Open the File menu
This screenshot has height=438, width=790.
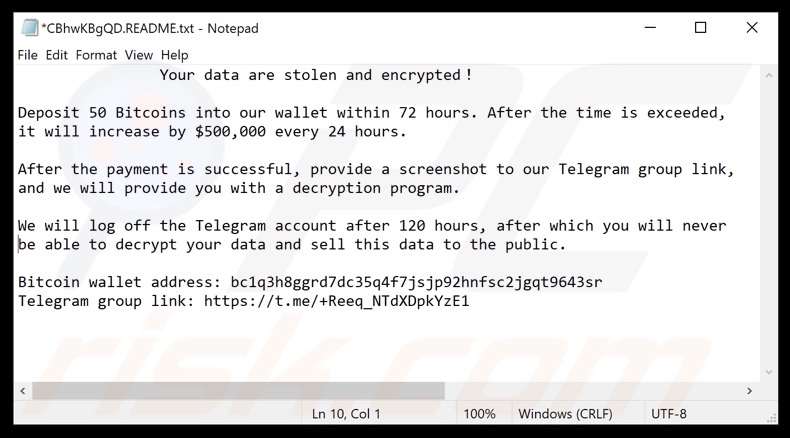[27, 55]
